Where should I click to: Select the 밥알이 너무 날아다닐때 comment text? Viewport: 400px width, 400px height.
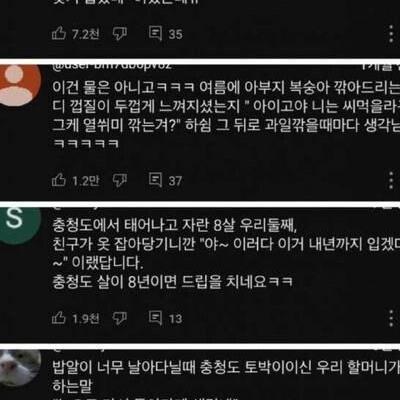(x=226, y=377)
